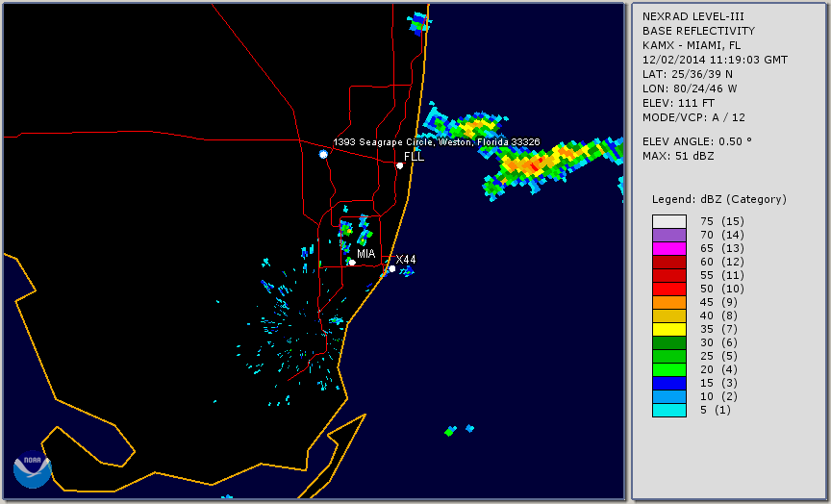Click the 'MODE/VCP: A / 12' text
The height and width of the screenshot is (504, 831).
click(693, 117)
